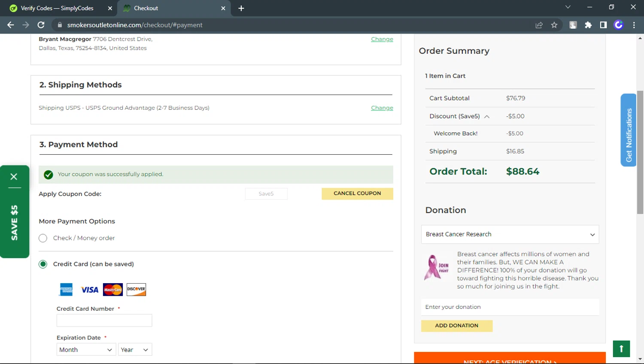Open the Get Notifications side tab
Image resolution: width=644 pixels, height=364 pixels.
coord(629,130)
